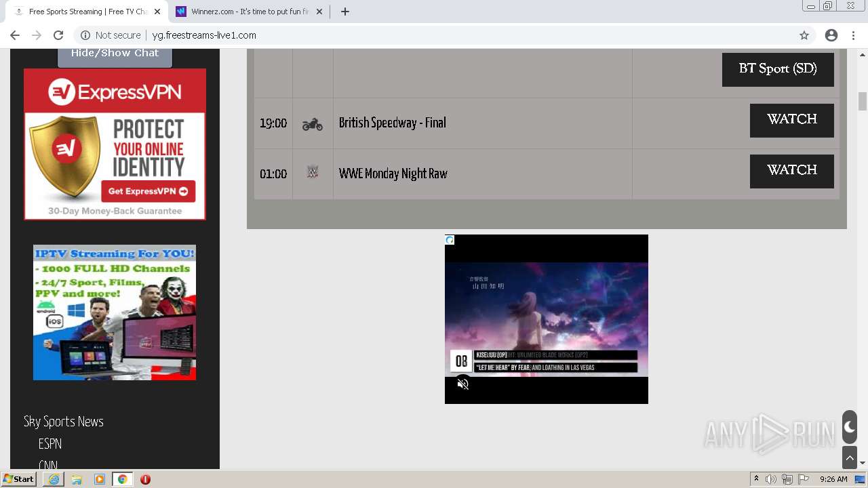Unmute the video ad
The width and height of the screenshot is (868, 488).
click(463, 384)
